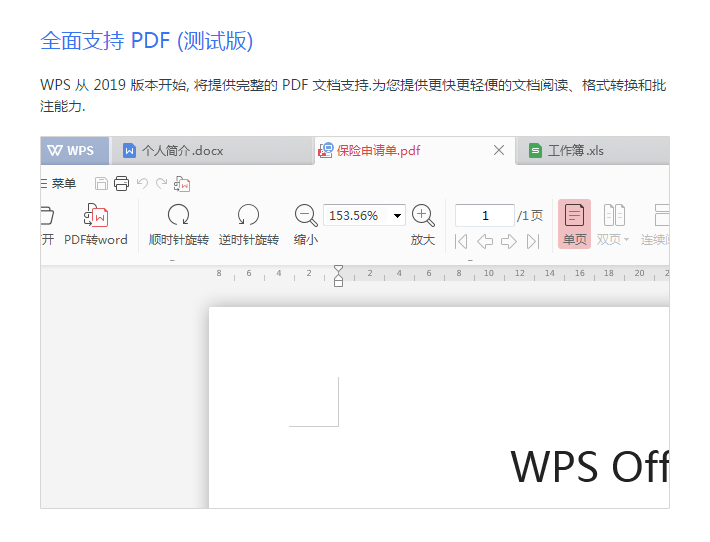Rotate page with 顺时针旋转

point(178,225)
